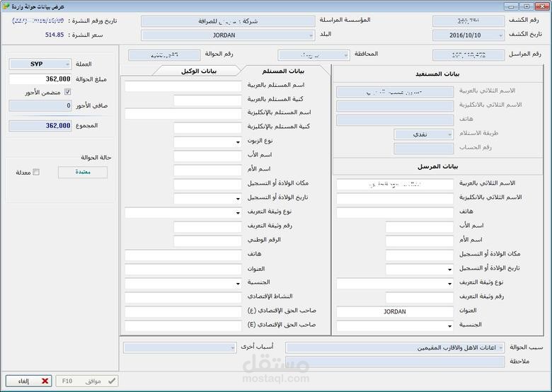Image resolution: width=552 pixels, height=392 pixels.
Task: Open sender نوع وثيقة التعريف dropdown
Action: pos(449,284)
